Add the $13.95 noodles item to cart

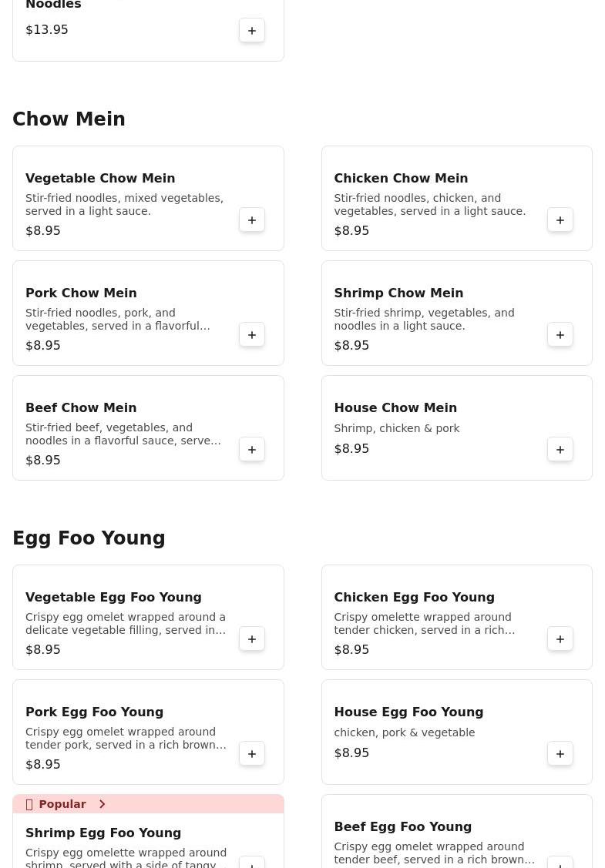tap(252, 31)
